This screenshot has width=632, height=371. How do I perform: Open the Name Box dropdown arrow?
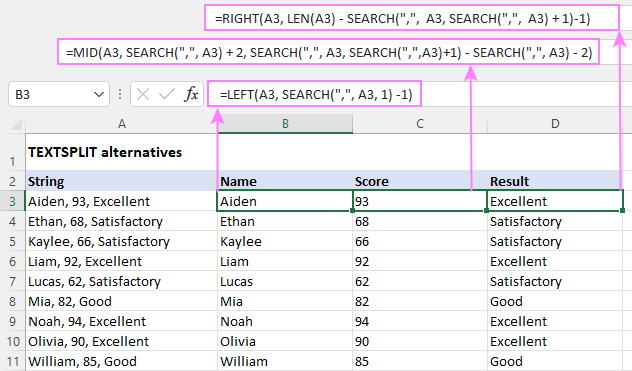pos(99,94)
